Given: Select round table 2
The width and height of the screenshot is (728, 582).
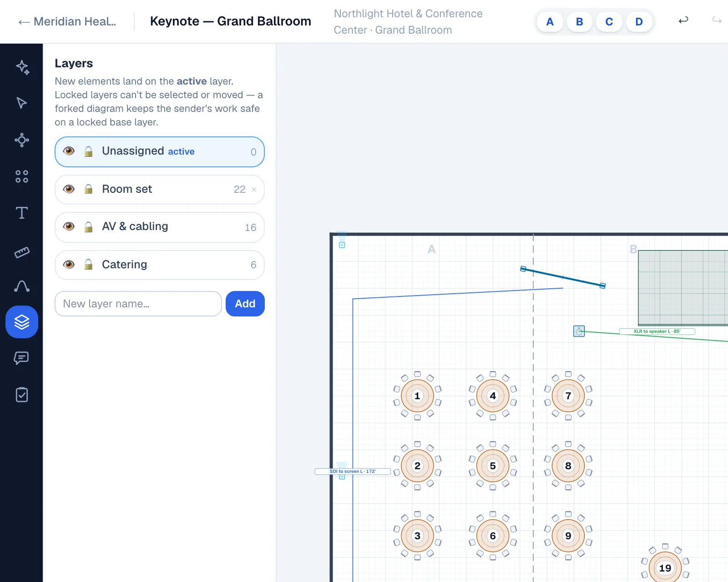Looking at the screenshot, I should (417, 466).
